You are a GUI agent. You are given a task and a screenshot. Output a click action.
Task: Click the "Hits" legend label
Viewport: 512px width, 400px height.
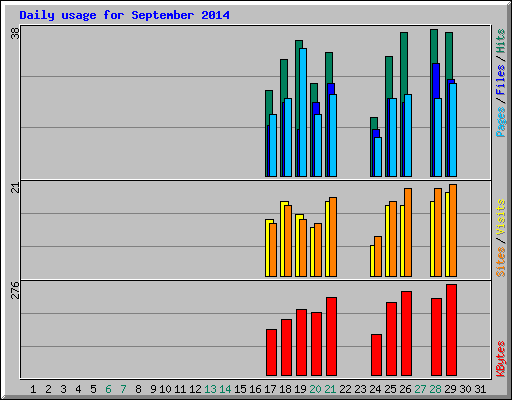click(x=500, y=41)
